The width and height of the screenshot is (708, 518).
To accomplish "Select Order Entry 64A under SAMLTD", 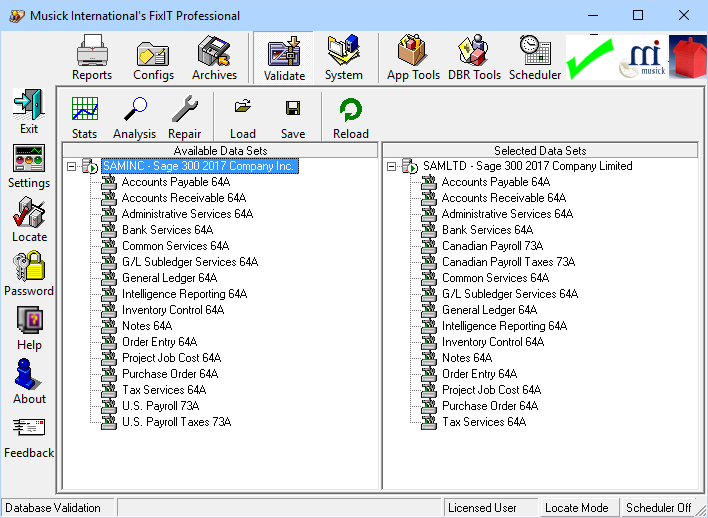I will (480, 374).
